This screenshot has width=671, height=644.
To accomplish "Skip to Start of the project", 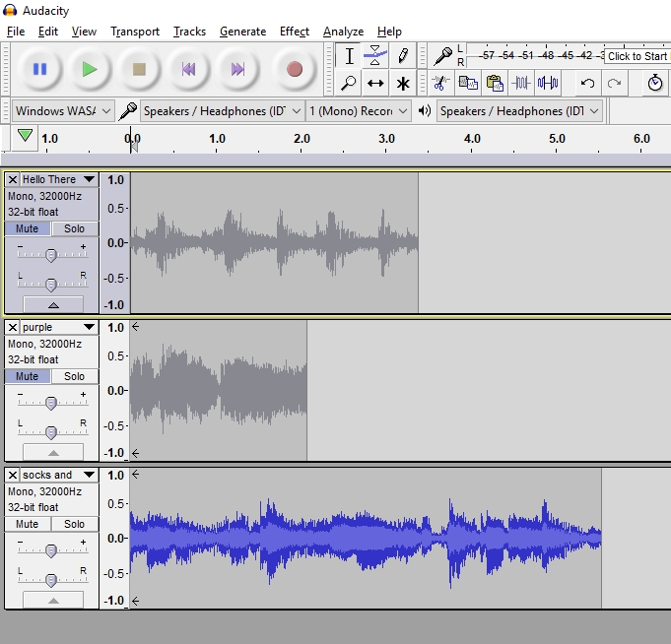I will (188, 69).
